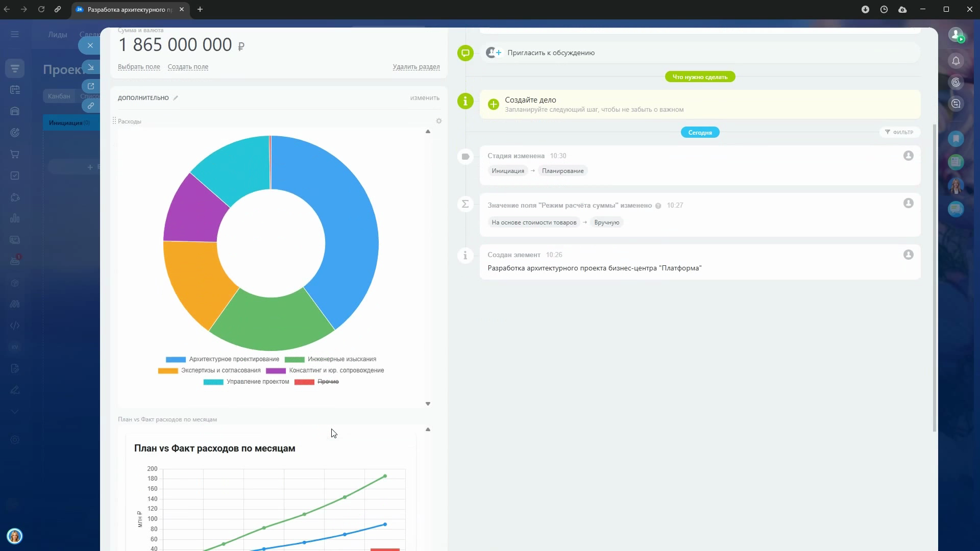
Task: Close the slider panel with X button
Action: coord(90,45)
